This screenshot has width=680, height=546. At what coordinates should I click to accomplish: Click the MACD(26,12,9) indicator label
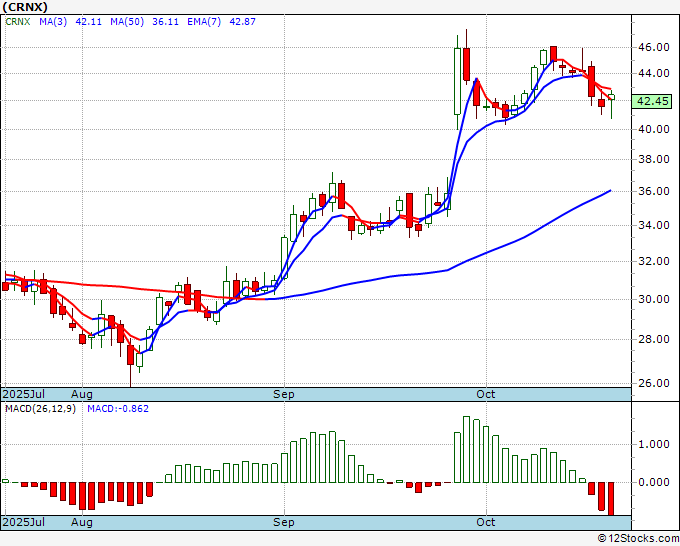pyautogui.click(x=40, y=409)
